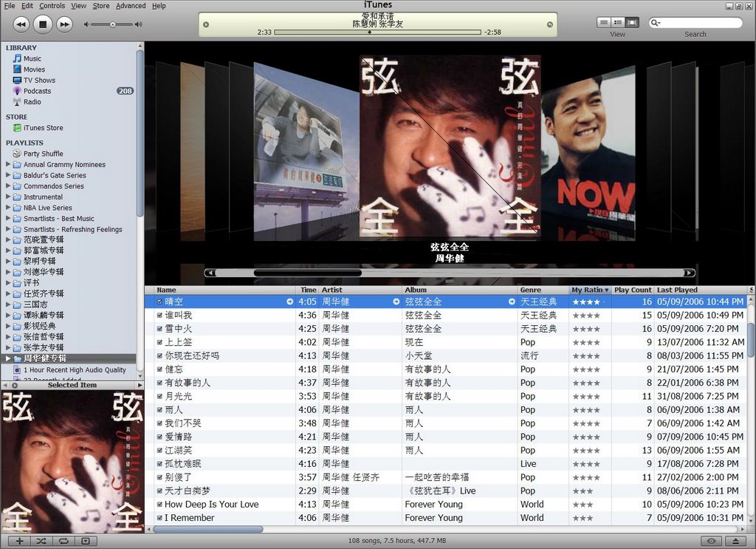756x549 pixels.
Task: Open the Advanced menu
Action: 131,6
